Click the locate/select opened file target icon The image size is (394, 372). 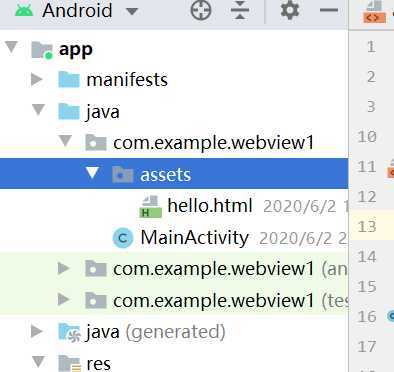pyautogui.click(x=201, y=10)
